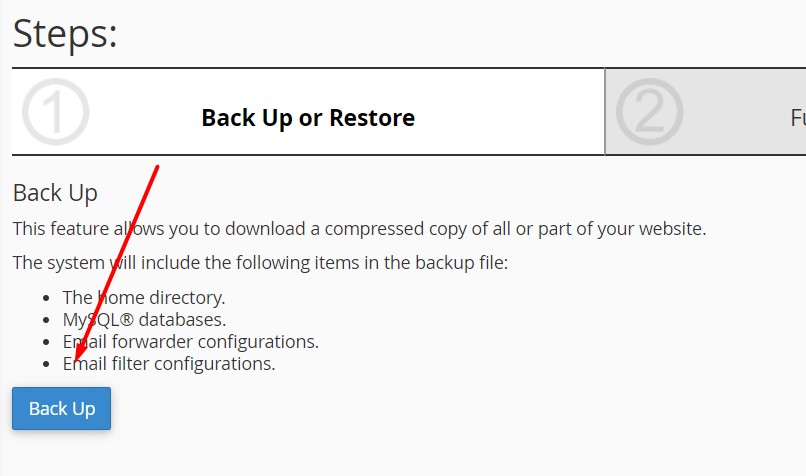The width and height of the screenshot is (806, 476).
Task: Click 'Email forwarder configurations.' list item
Action: click(190, 342)
